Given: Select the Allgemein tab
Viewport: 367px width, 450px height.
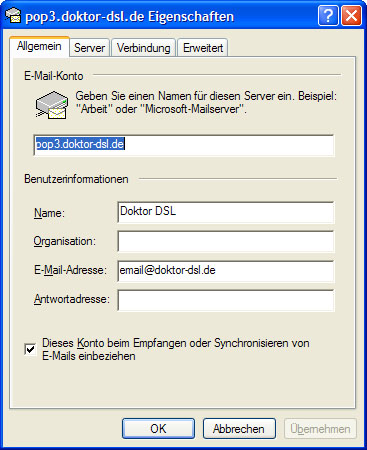Looking at the screenshot, I should 39,46.
